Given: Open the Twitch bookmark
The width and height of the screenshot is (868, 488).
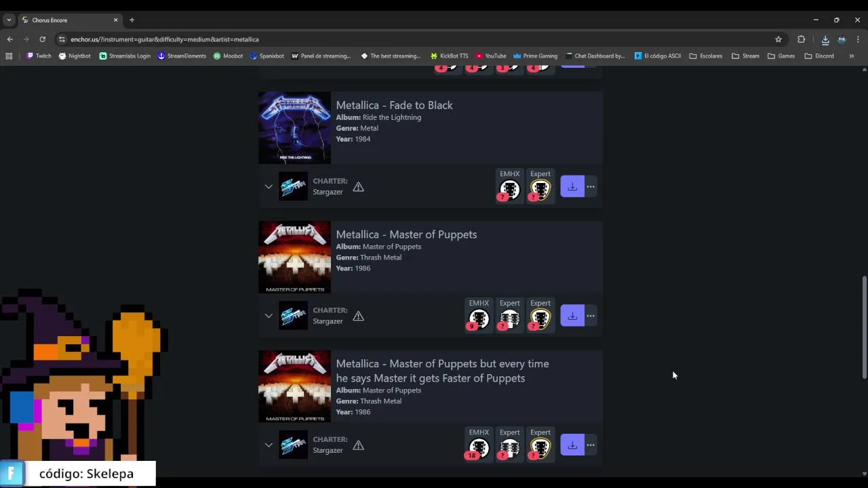Looking at the screenshot, I should point(39,56).
